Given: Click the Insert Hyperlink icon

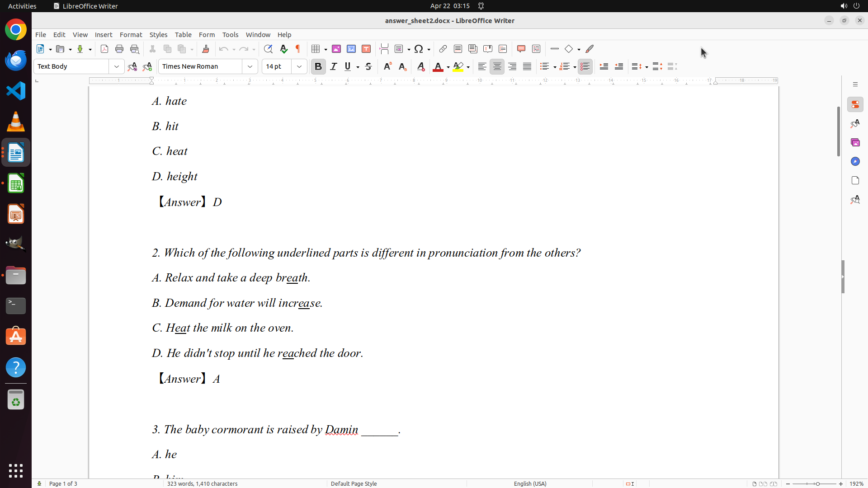Looking at the screenshot, I should tap(443, 49).
